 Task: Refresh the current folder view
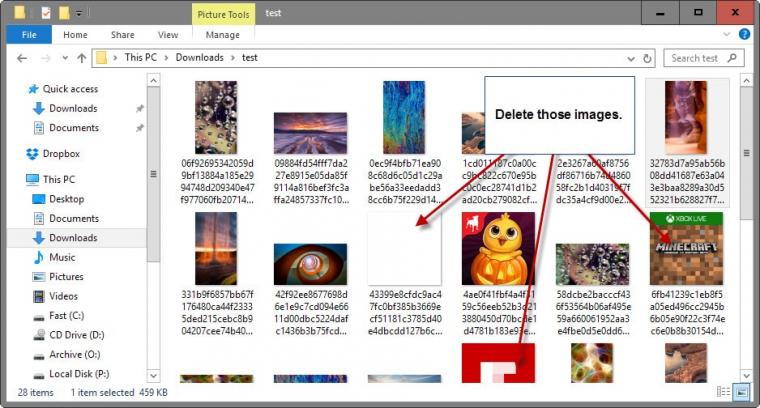(647, 58)
